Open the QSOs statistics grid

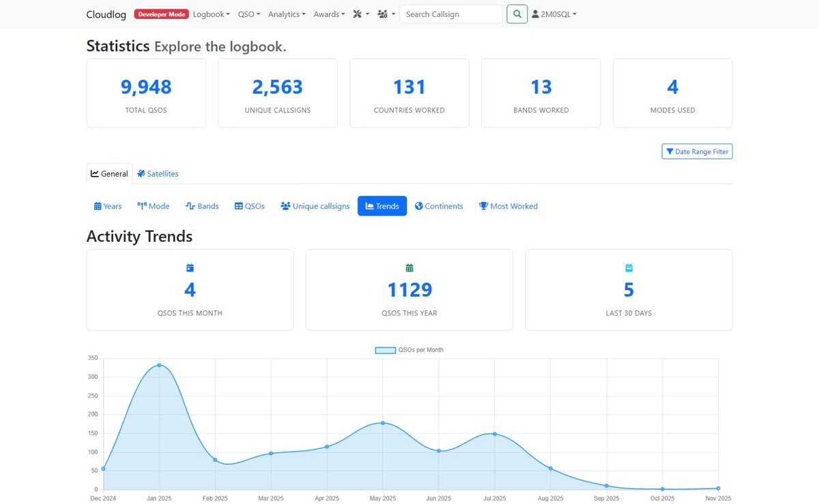click(x=249, y=205)
